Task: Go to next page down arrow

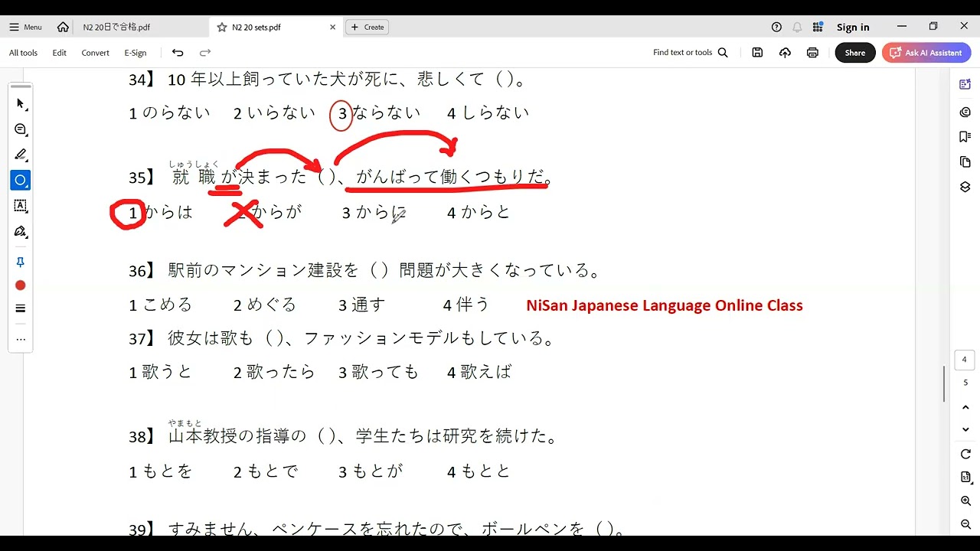Action: 965,429
